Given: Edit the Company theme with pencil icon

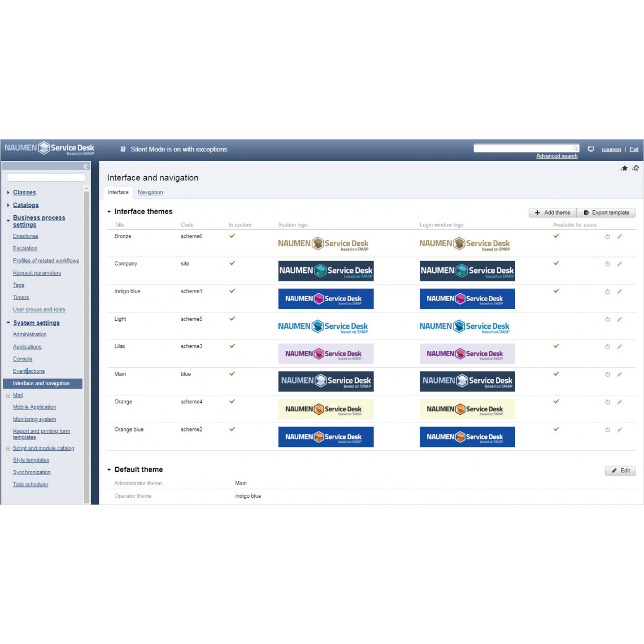Looking at the screenshot, I should click(619, 264).
